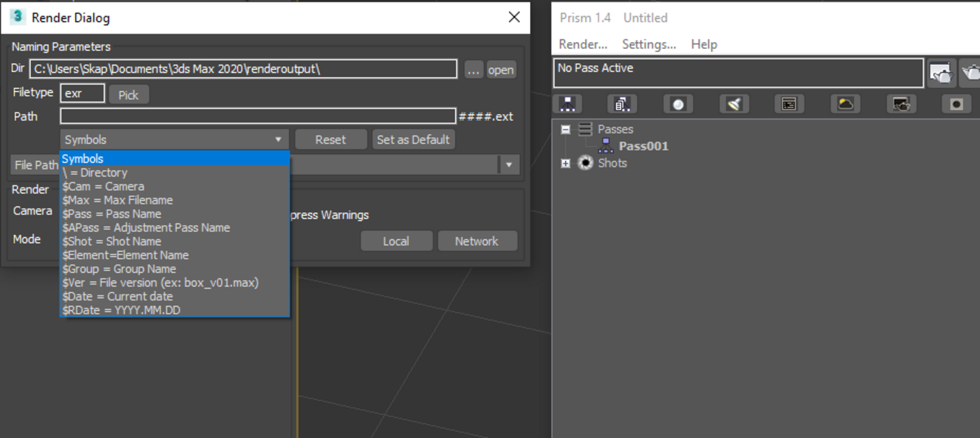The height and width of the screenshot is (438, 980).
Task: Select "$Date = Current date" option
Action: (x=175, y=296)
